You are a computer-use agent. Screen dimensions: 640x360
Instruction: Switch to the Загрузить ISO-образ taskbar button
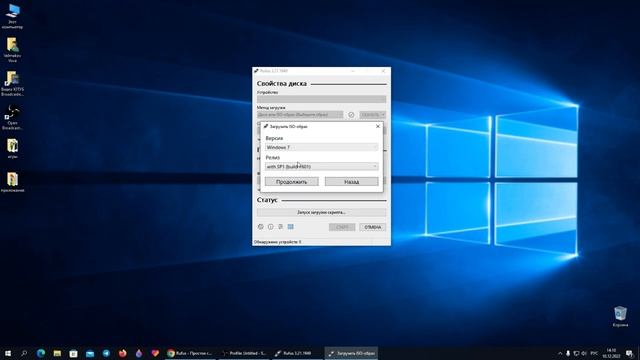coord(351,353)
